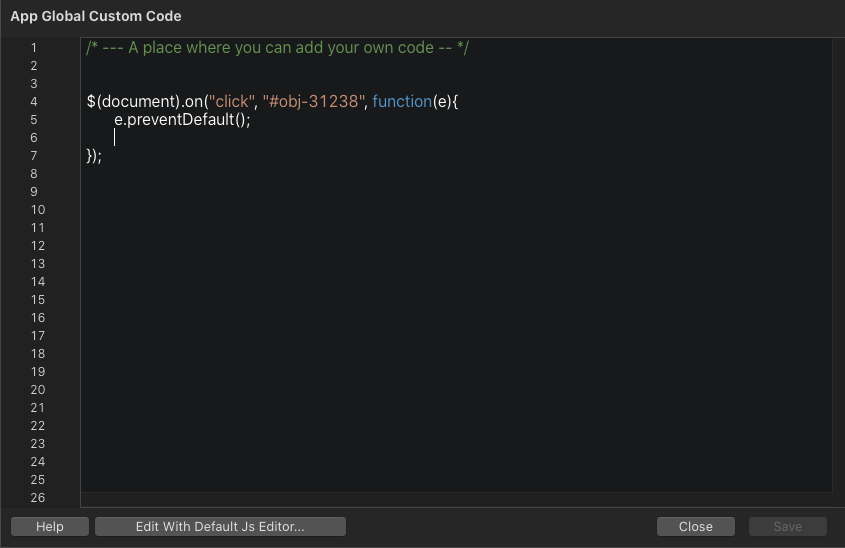Viewport: 845px width, 548px height.
Task: Select line number 1 in the gutter
Action: click(34, 48)
